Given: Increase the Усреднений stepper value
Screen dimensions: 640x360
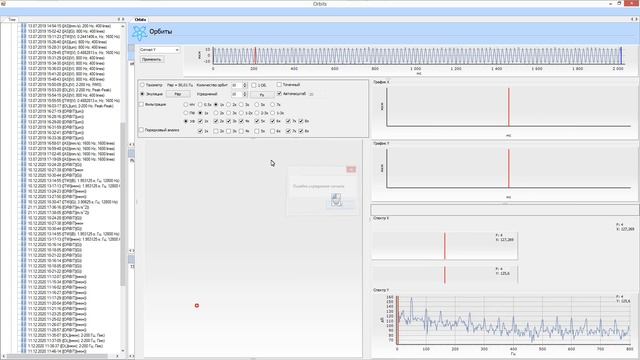Looking at the screenshot, I should pos(245,93).
